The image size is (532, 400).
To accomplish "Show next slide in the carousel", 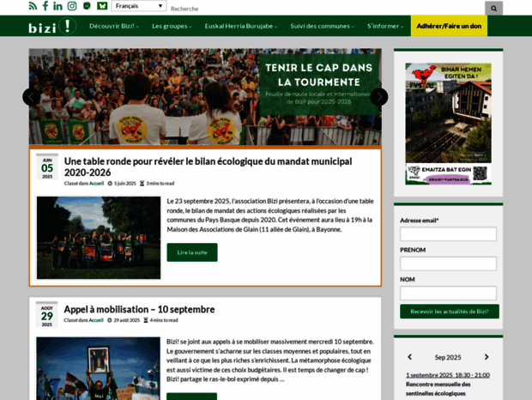I will [379, 97].
